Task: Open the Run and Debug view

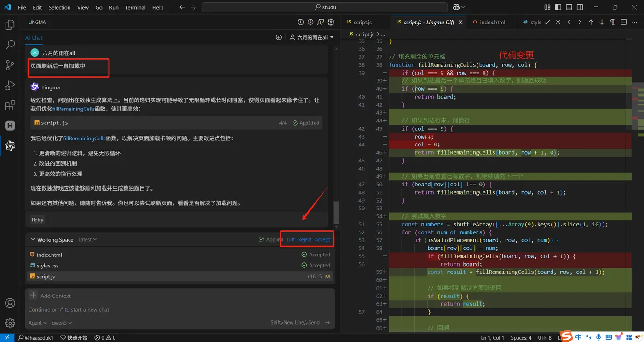Action: (x=10, y=86)
